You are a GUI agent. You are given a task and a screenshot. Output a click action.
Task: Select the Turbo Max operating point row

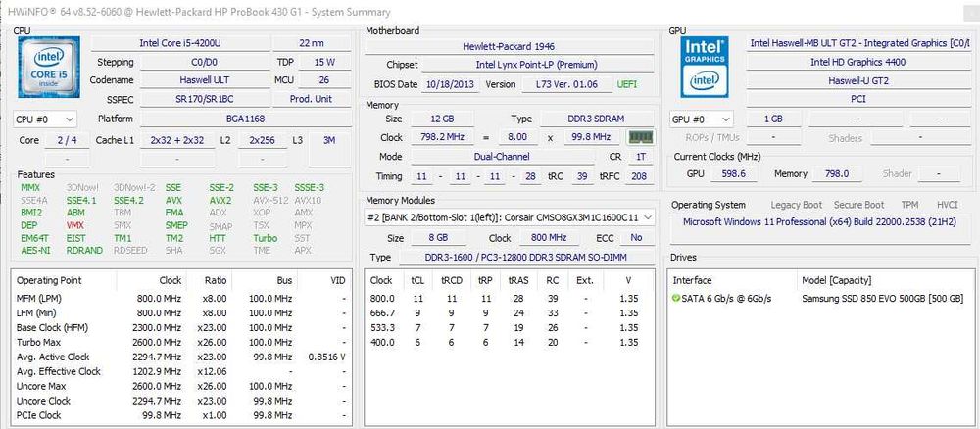tap(181, 342)
